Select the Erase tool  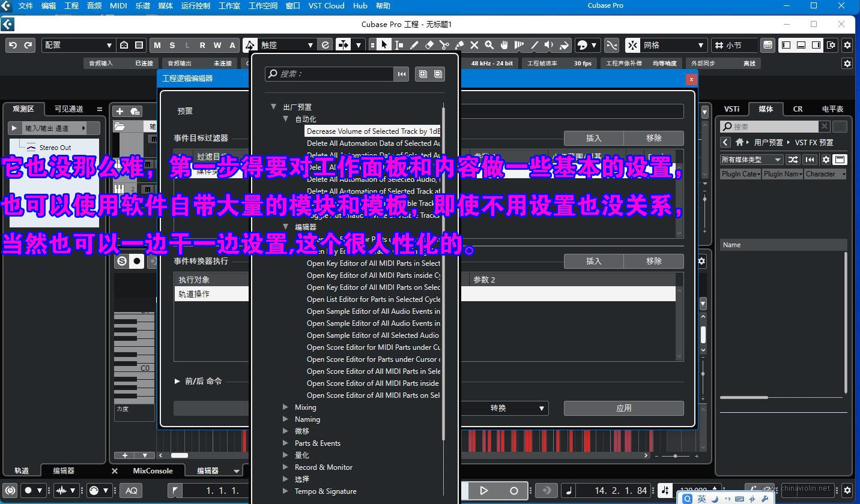click(429, 45)
